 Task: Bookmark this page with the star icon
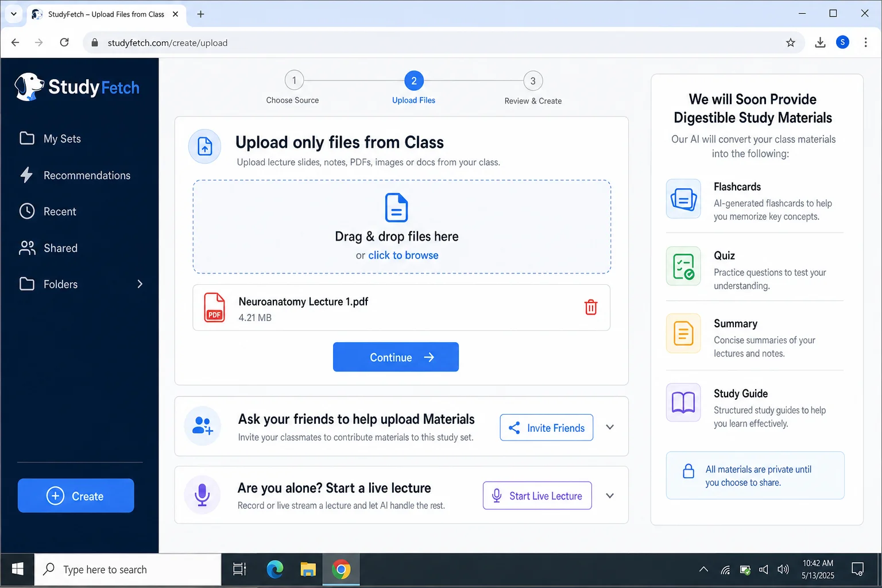791,42
